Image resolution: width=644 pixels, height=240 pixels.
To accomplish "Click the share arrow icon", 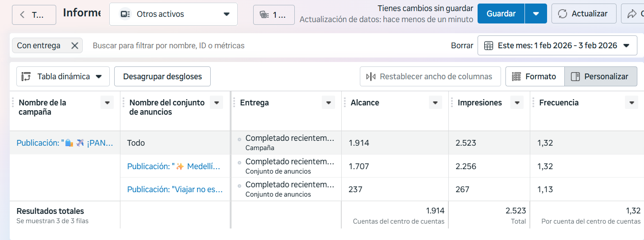I will click(632, 14).
